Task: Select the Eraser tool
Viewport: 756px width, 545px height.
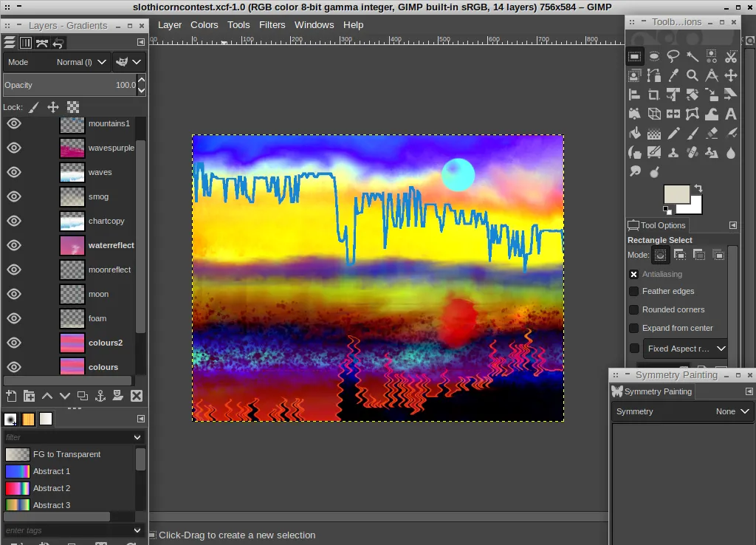Action: 712,134
